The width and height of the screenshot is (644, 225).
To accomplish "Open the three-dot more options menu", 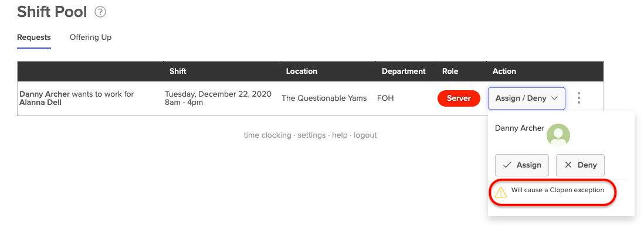I will (x=579, y=98).
